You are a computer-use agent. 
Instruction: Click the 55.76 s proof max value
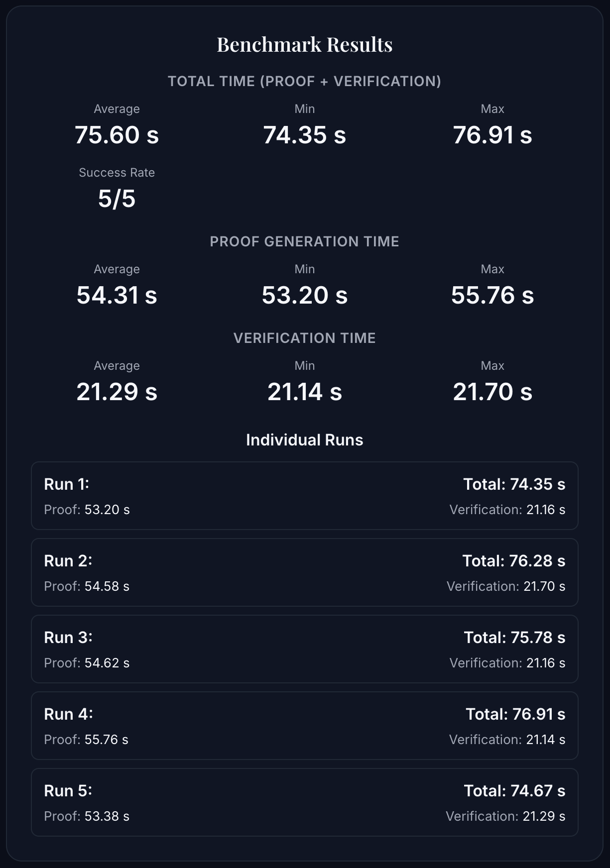point(492,295)
